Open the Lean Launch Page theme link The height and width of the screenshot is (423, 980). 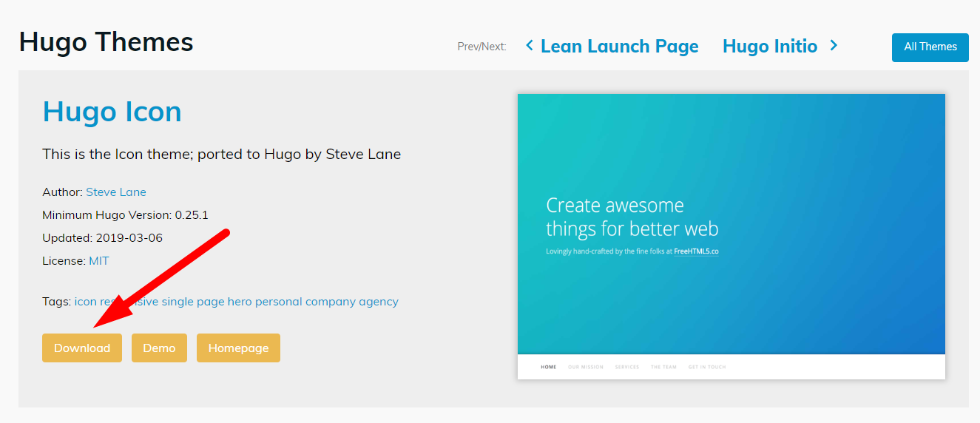click(x=619, y=47)
